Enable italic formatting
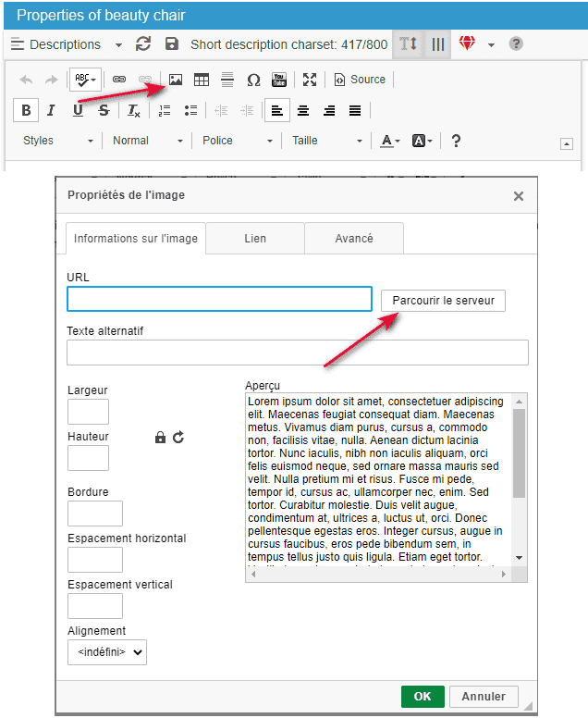This screenshot has height=718, width=588. 51,110
